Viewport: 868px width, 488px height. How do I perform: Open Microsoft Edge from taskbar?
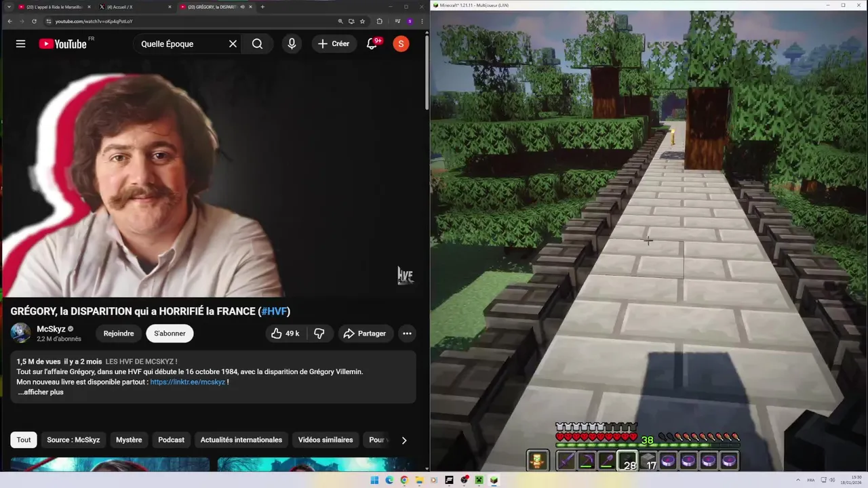click(x=389, y=481)
